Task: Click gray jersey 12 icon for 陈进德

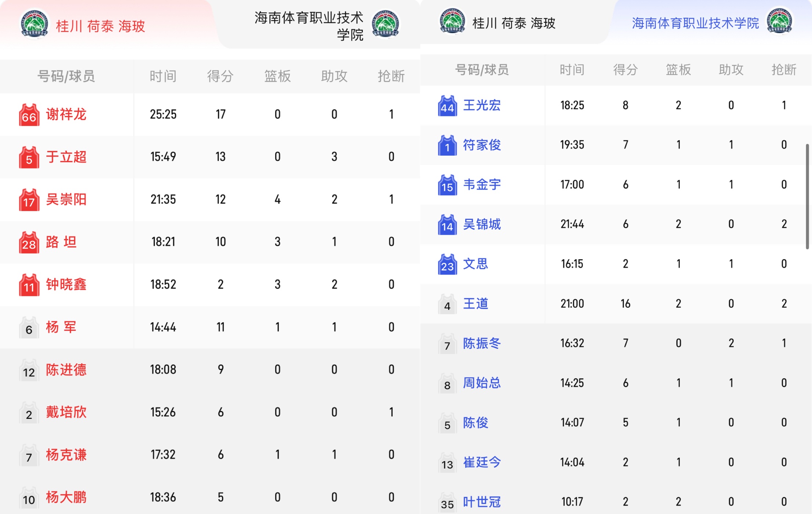Action: tap(29, 370)
